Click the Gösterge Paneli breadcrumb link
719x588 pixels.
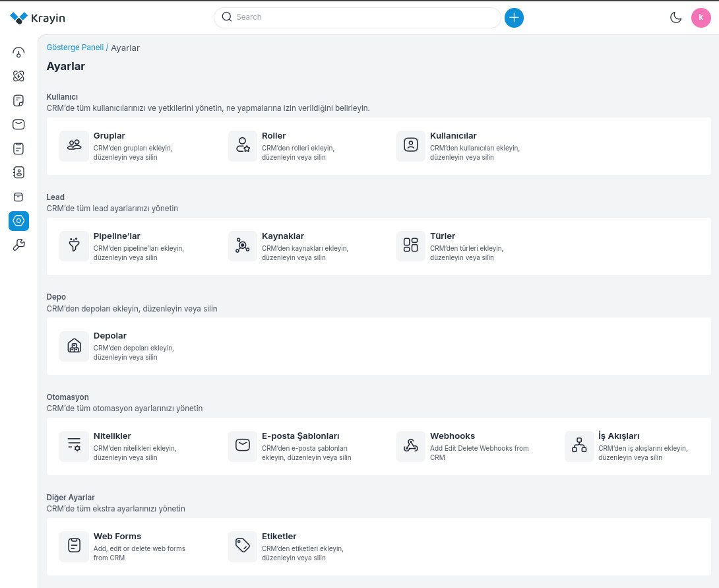click(75, 48)
